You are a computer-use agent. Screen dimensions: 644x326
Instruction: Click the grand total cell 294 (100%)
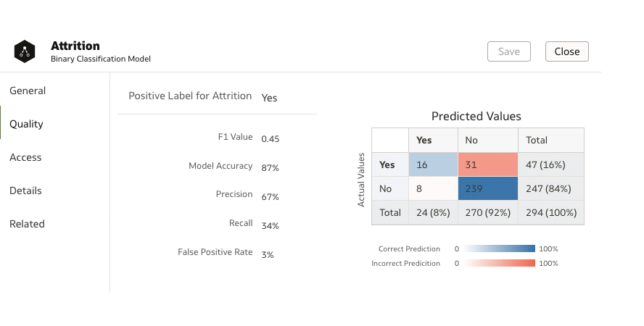tap(551, 212)
